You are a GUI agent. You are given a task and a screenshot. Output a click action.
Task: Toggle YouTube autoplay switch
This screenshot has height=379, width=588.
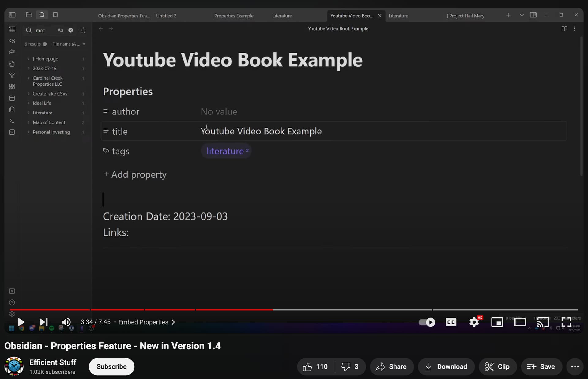tap(427, 322)
